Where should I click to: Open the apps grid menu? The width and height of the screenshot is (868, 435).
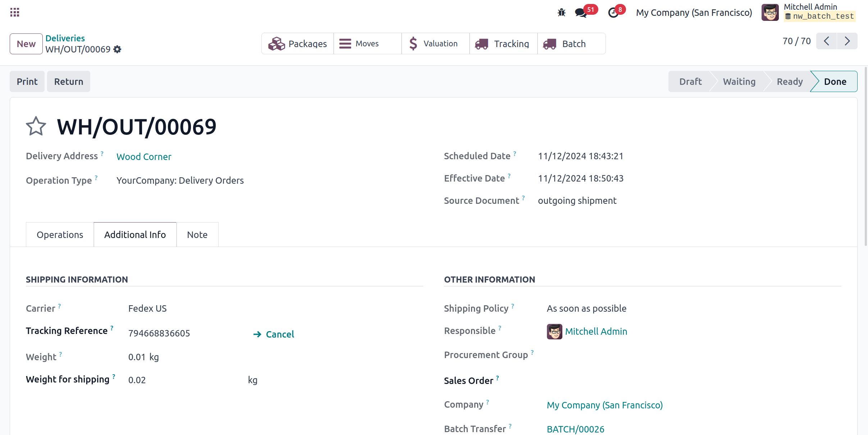click(15, 13)
